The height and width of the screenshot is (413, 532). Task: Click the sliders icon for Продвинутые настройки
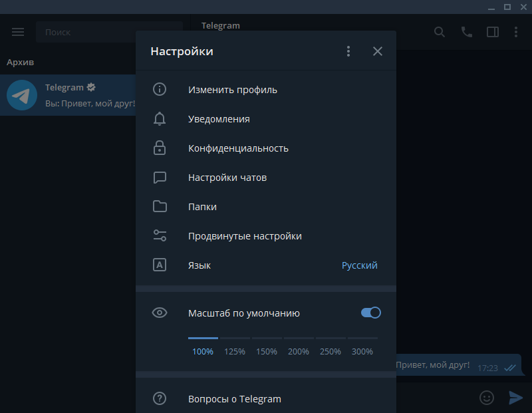click(160, 235)
